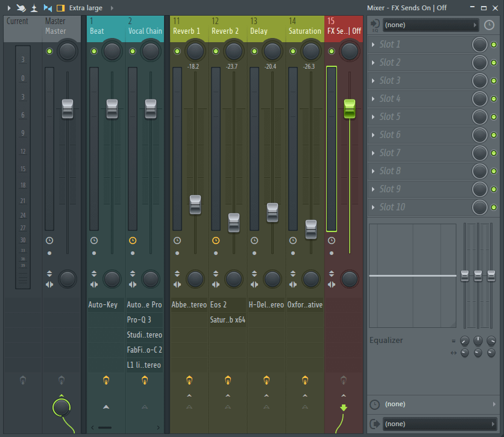This screenshot has width=504, height=437.
Task: Click the latency clock on Reverb 2 track
Action: pyautogui.click(x=216, y=241)
